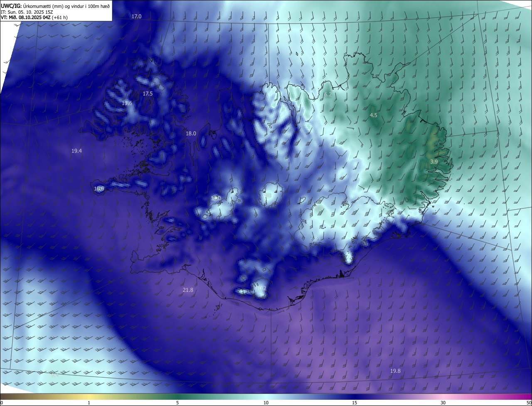
Task: Select the 6.2 reading in north Iceland
Action: [x=328, y=94]
